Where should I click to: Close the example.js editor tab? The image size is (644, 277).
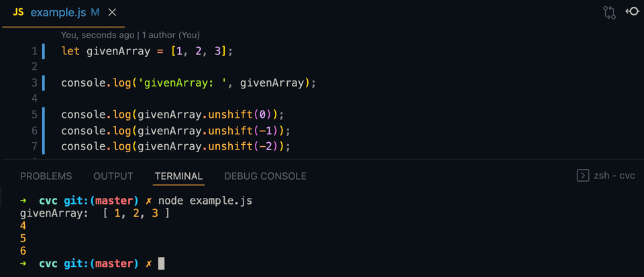112,13
